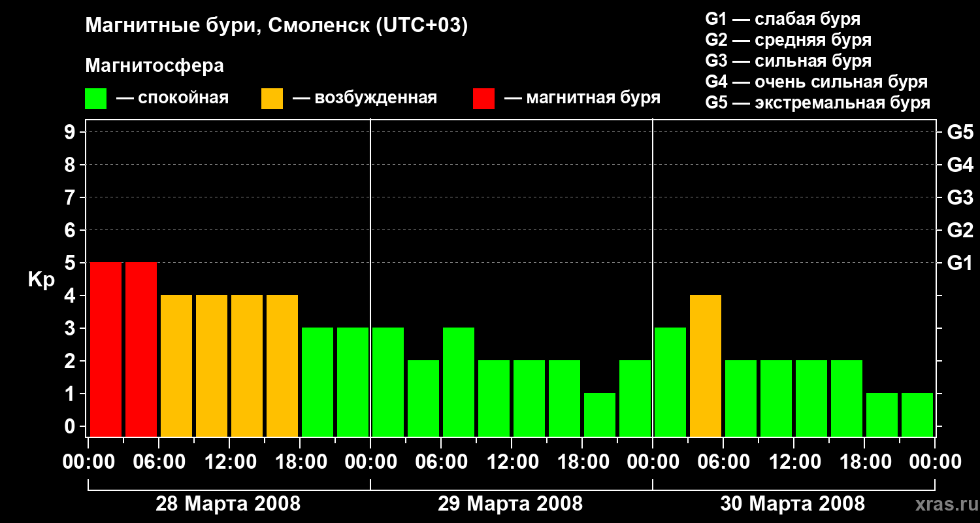Click the green bar for 12:00–15:00 on 30 March
980x523 pixels.
pyautogui.click(x=811, y=398)
